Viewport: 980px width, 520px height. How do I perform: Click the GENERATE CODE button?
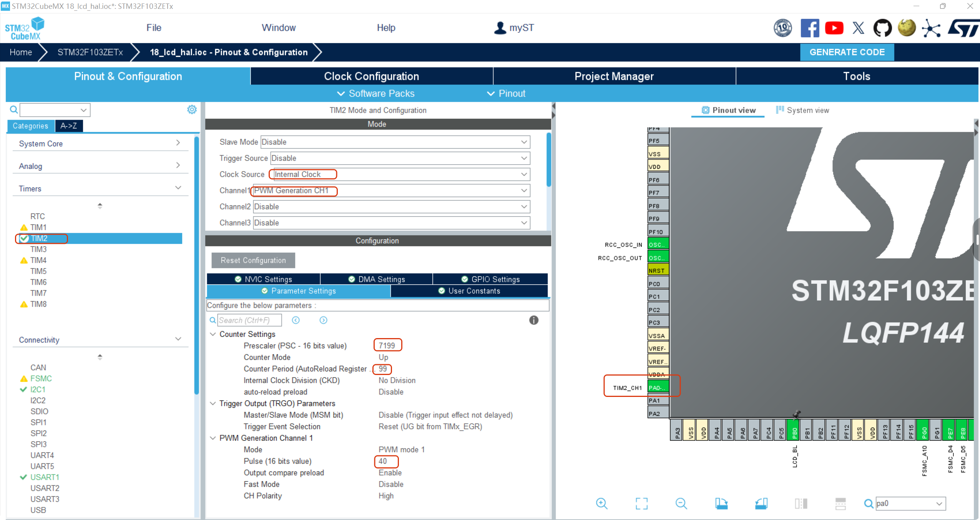847,52
